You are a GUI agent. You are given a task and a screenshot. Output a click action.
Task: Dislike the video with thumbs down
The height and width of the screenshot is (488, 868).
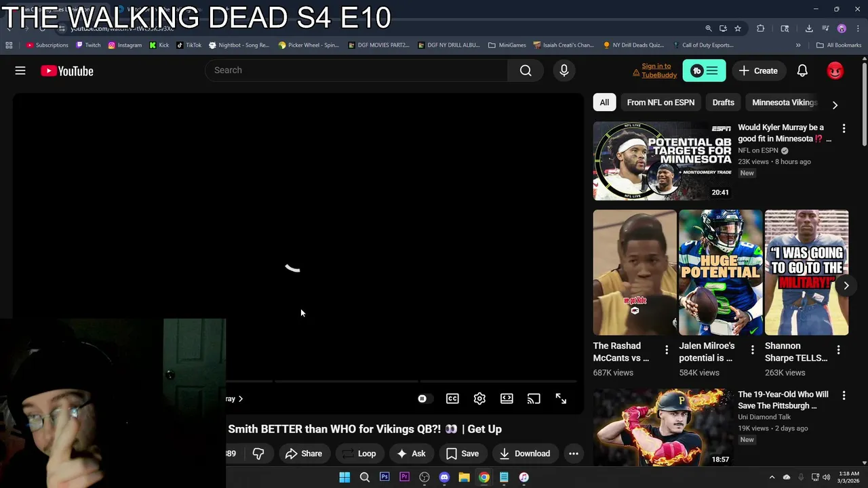(258, 453)
